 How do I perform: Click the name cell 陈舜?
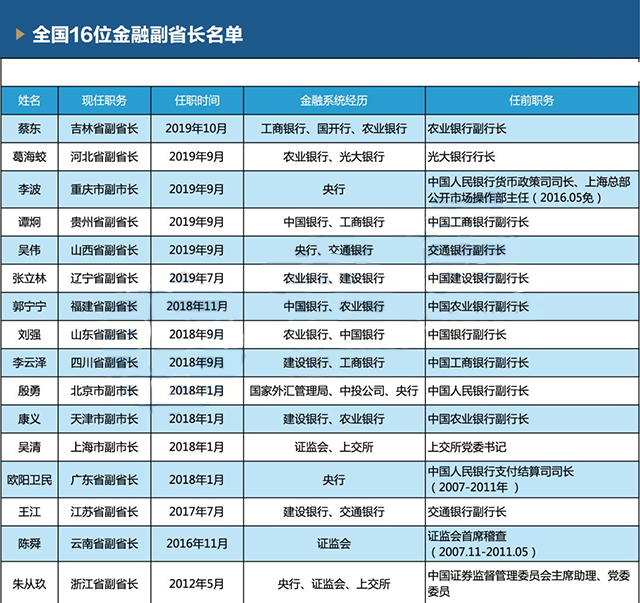(29, 544)
